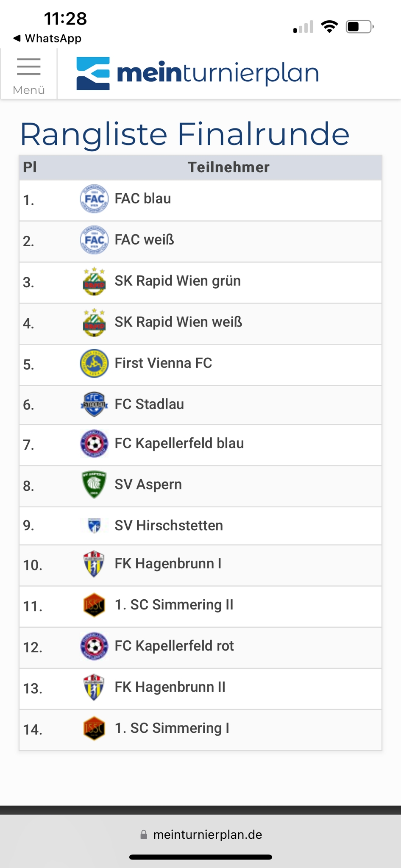Select team FC Kapellerfeld rot
Screen dimensions: 401x868
pyautogui.click(x=174, y=646)
